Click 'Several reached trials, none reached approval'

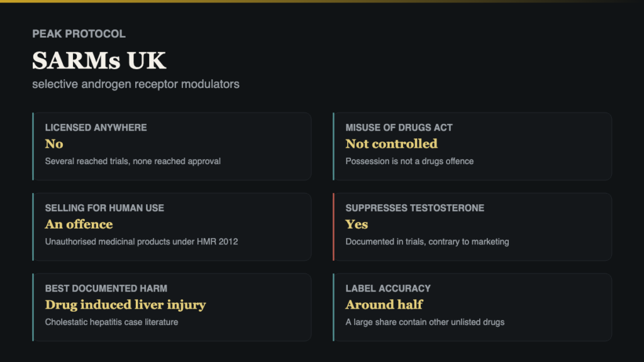point(133,162)
